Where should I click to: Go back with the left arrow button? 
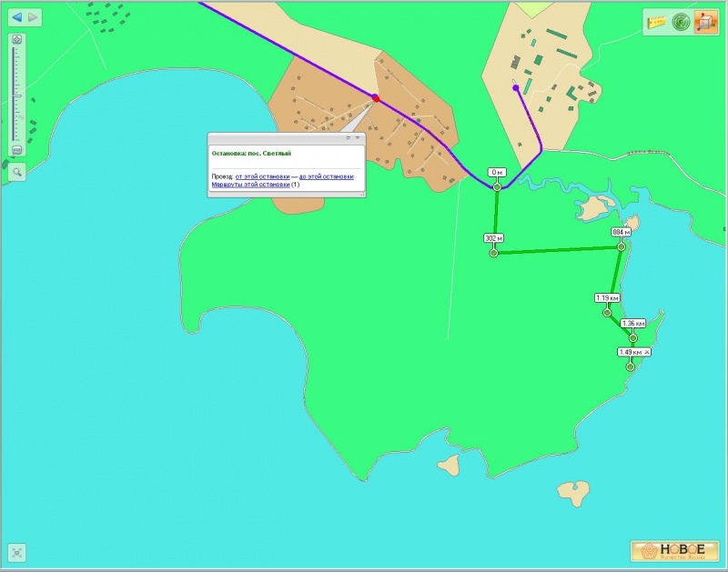(x=17, y=17)
